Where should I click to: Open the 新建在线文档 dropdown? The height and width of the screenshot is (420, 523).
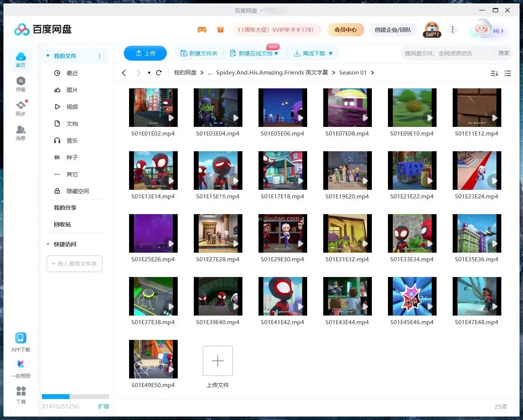coord(276,54)
